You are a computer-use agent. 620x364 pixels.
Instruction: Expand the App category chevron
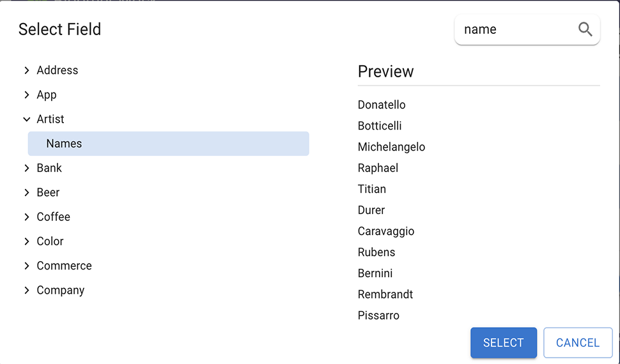pyautogui.click(x=27, y=95)
